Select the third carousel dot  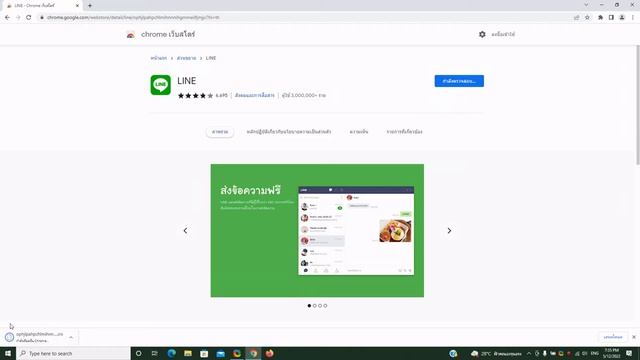pos(320,306)
